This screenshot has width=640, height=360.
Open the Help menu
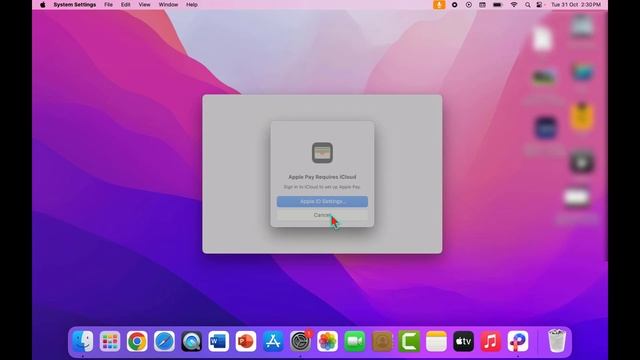coord(191,5)
